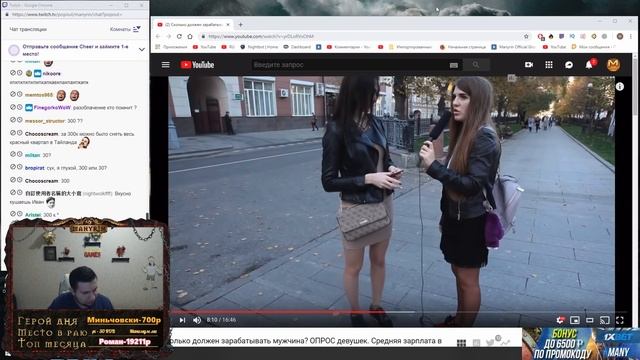Open the Nightbot Home bookmark
The width and height of the screenshot is (640, 360).
click(x=259, y=47)
